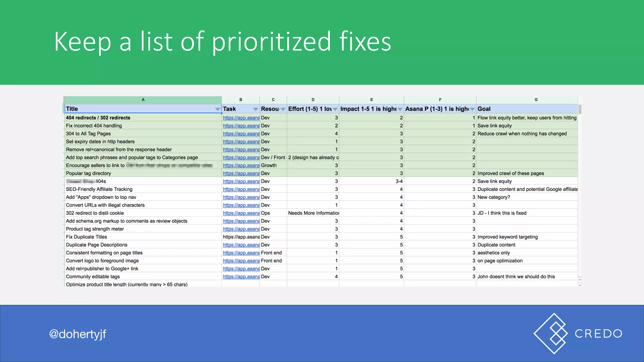
Task: Select the '3-4' impact cell
Action: tap(371, 181)
